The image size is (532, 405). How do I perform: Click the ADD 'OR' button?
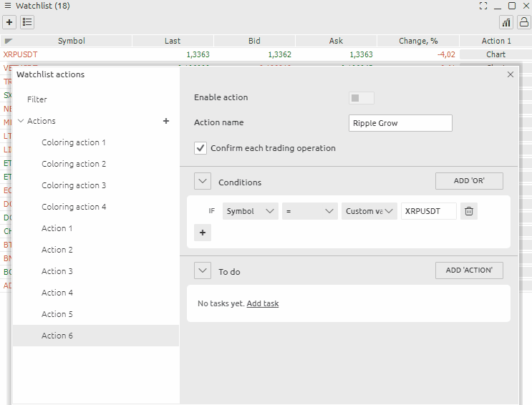469,181
